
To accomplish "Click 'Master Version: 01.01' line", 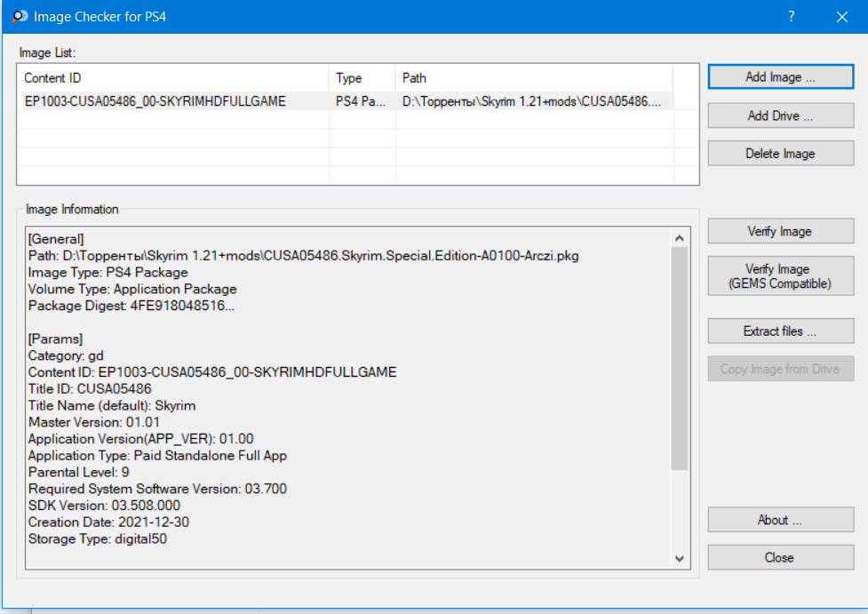I will tap(94, 422).
